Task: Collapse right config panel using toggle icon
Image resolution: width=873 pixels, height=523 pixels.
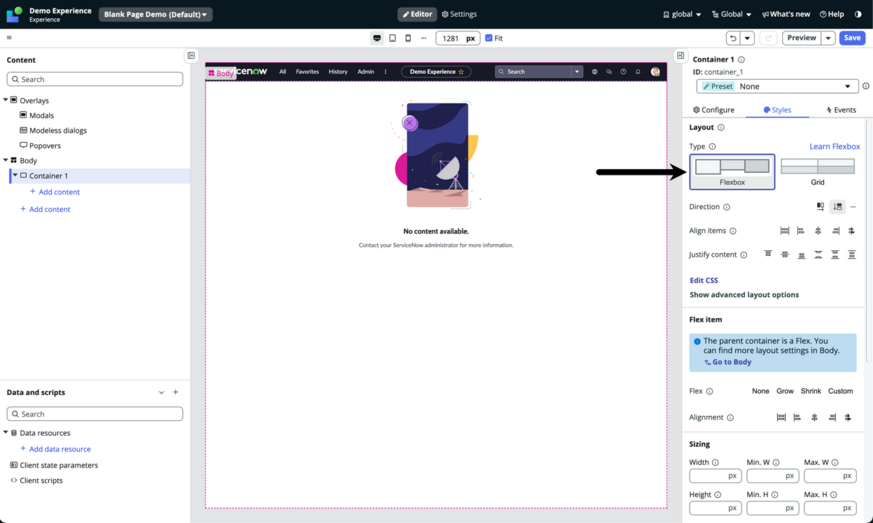Action: click(x=680, y=55)
